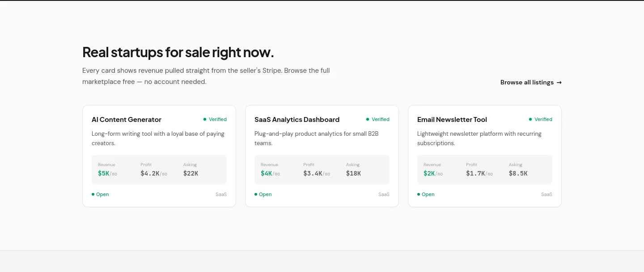
Task: Click the Verified badge on Email Newsletter Tool
Action: (540, 119)
